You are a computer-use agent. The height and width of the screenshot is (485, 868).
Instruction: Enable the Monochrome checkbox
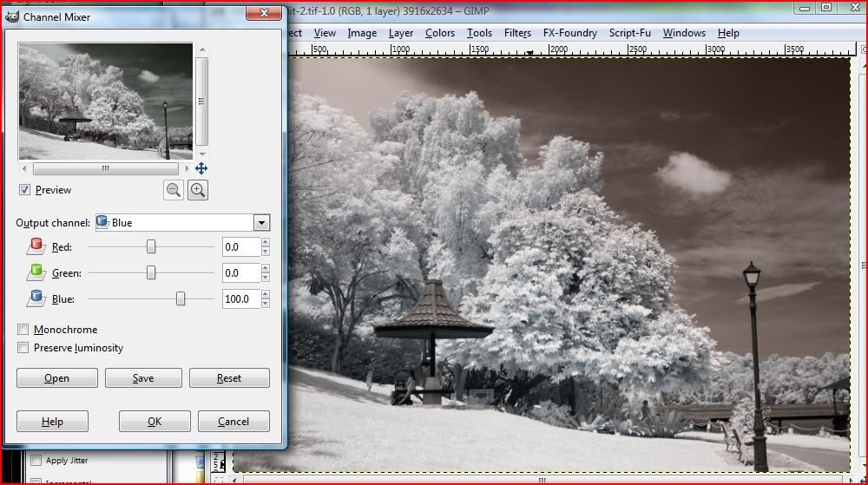pos(23,330)
